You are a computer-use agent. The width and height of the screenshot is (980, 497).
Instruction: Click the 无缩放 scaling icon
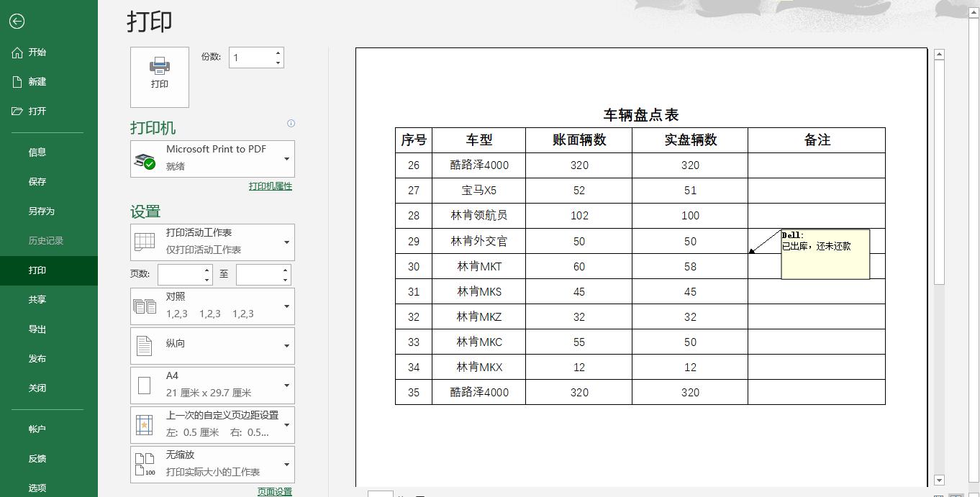point(145,464)
